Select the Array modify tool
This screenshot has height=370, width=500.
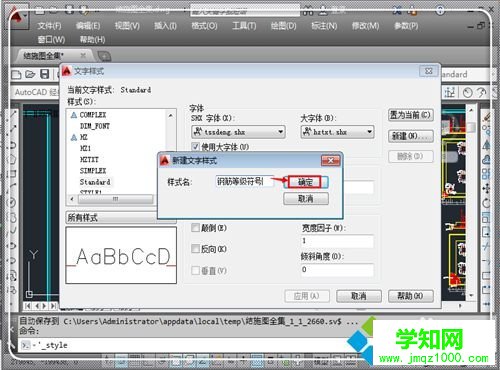486,174
